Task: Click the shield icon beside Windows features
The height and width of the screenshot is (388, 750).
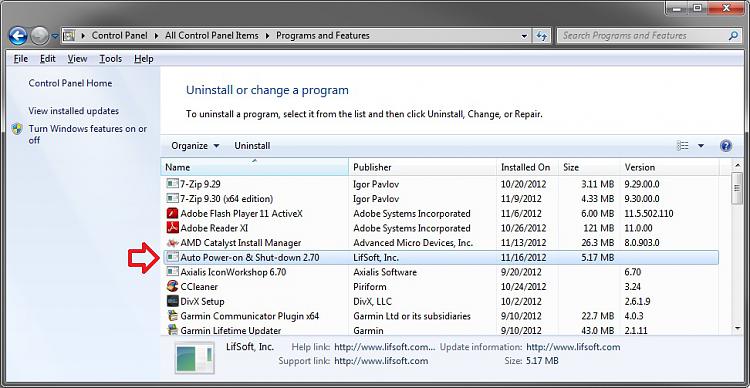Action: click(x=17, y=129)
